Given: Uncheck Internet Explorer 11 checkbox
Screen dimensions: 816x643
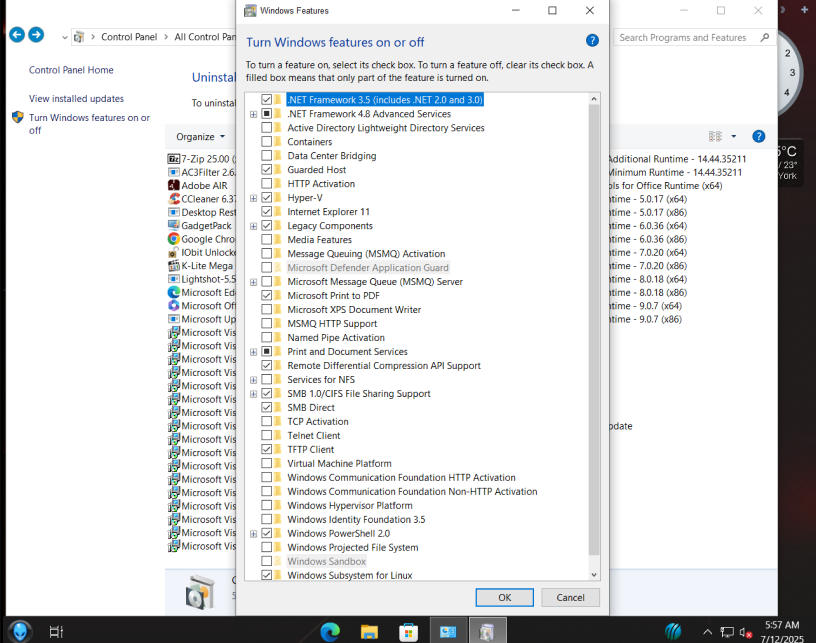Looking at the screenshot, I should pyautogui.click(x=266, y=212).
